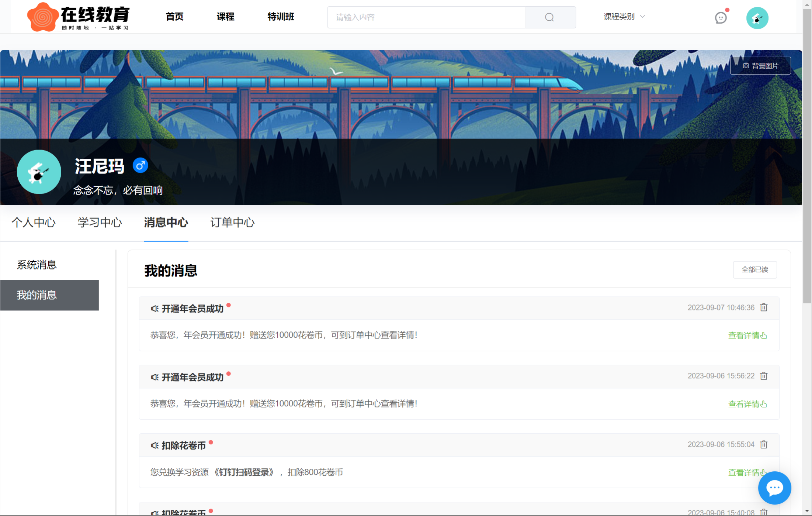This screenshot has height=516, width=812.
Task: Open 系统消息 in the sidebar
Action: click(37, 265)
